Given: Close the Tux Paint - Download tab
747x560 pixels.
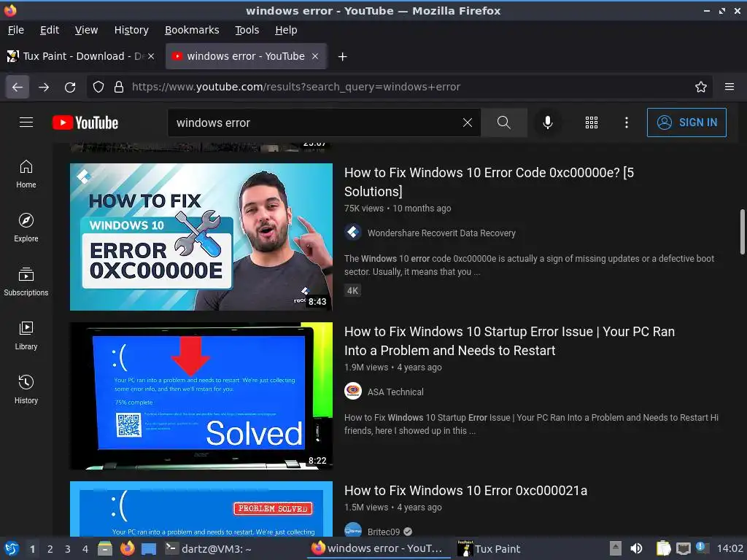Looking at the screenshot, I should pyautogui.click(x=151, y=56).
